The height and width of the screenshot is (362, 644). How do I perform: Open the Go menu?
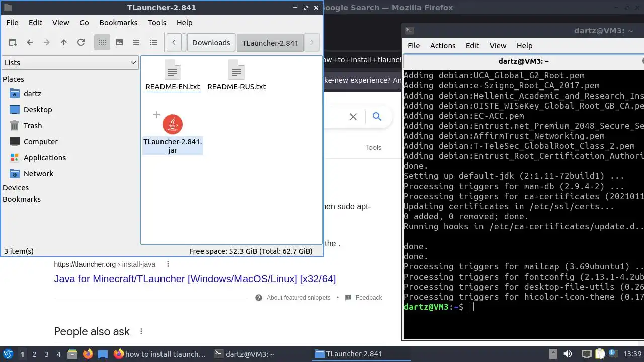pyautogui.click(x=84, y=23)
